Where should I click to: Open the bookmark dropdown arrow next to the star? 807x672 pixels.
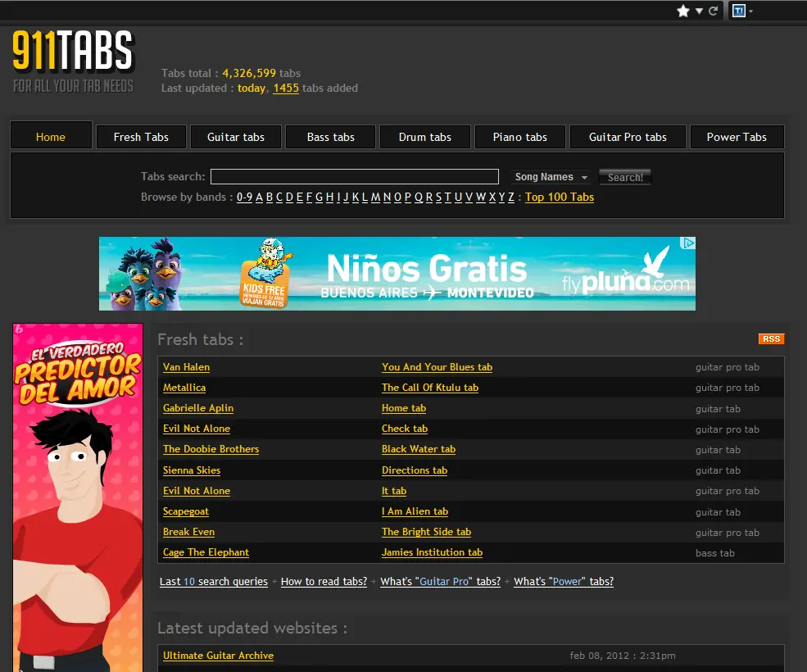pos(699,11)
